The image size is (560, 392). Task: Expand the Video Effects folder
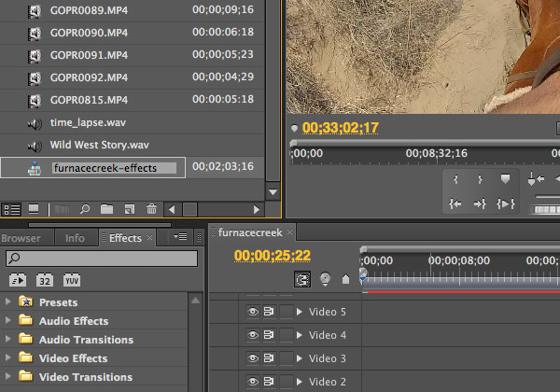click(7, 357)
